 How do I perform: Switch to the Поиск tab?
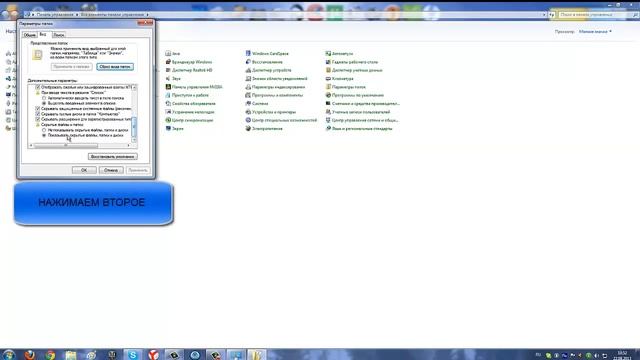click(x=58, y=35)
